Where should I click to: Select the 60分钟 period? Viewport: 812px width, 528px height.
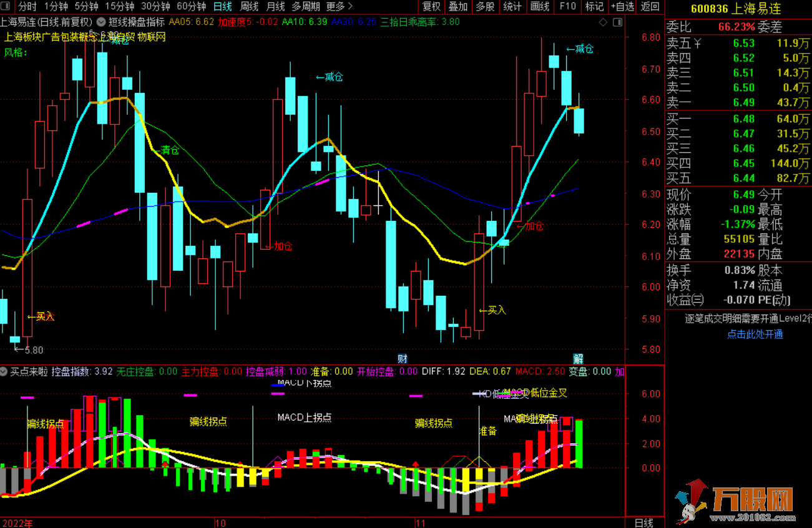192,7
